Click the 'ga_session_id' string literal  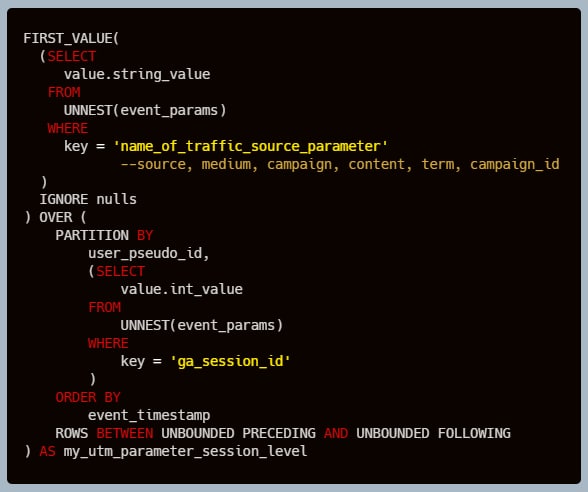(x=230, y=361)
